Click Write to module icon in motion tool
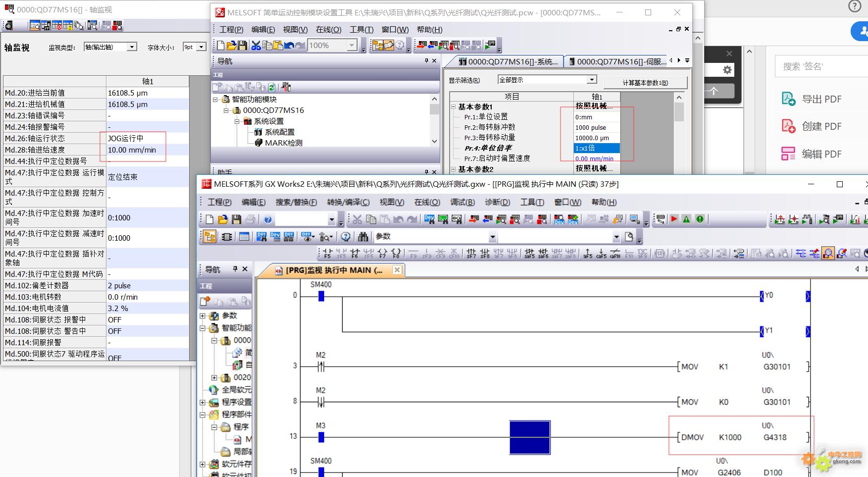This screenshot has width=868, height=477. tap(421, 46)
